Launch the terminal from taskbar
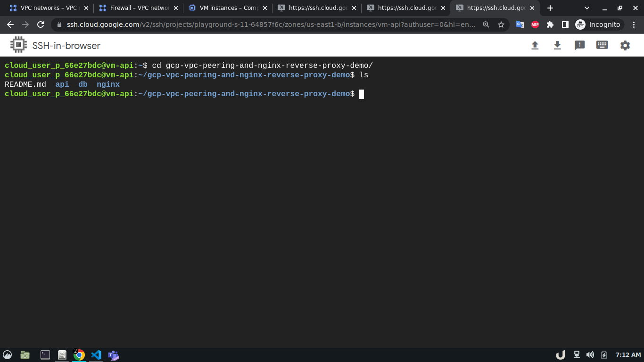The image size is (644, 362). [45, 355]
